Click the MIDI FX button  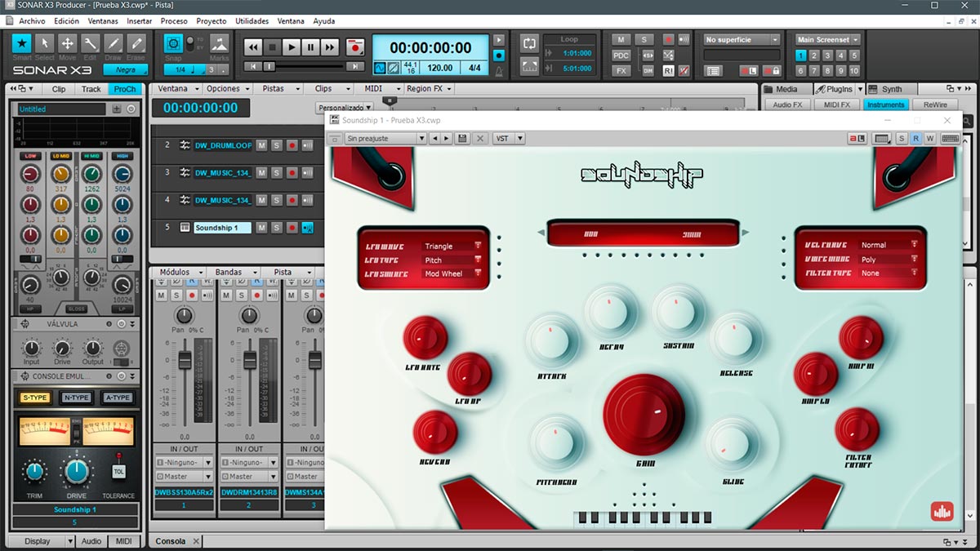point(837,104)
